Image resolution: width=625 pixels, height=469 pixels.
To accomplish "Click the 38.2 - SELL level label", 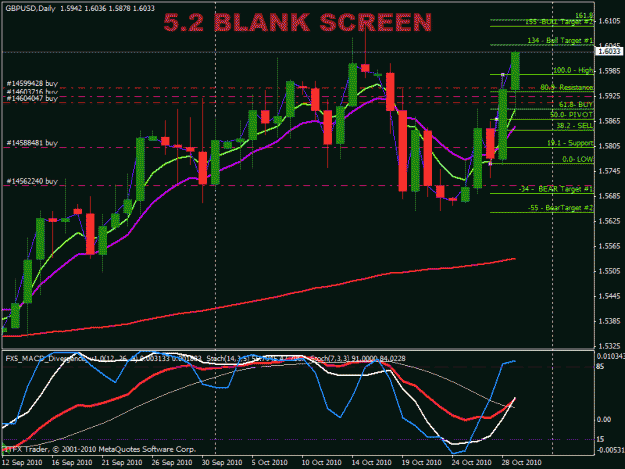I will point(574,126).
